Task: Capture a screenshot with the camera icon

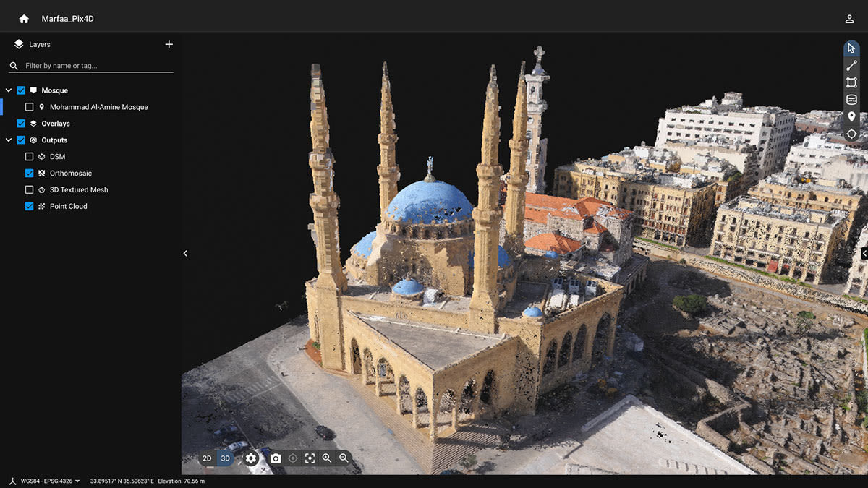Action: (x=276, y=458)
